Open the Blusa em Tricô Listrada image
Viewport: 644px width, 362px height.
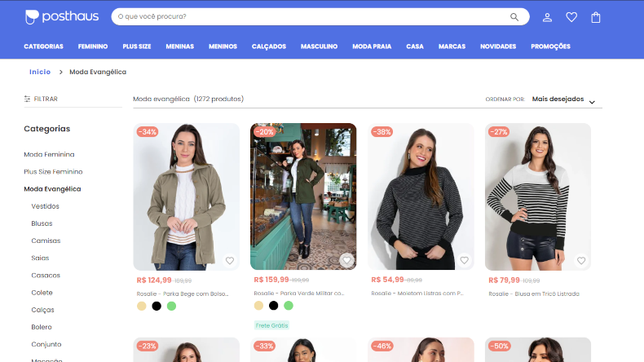538,196
